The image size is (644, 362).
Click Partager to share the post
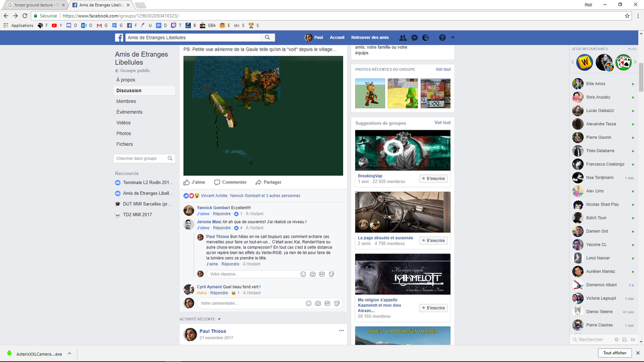(x=268, y=182)
